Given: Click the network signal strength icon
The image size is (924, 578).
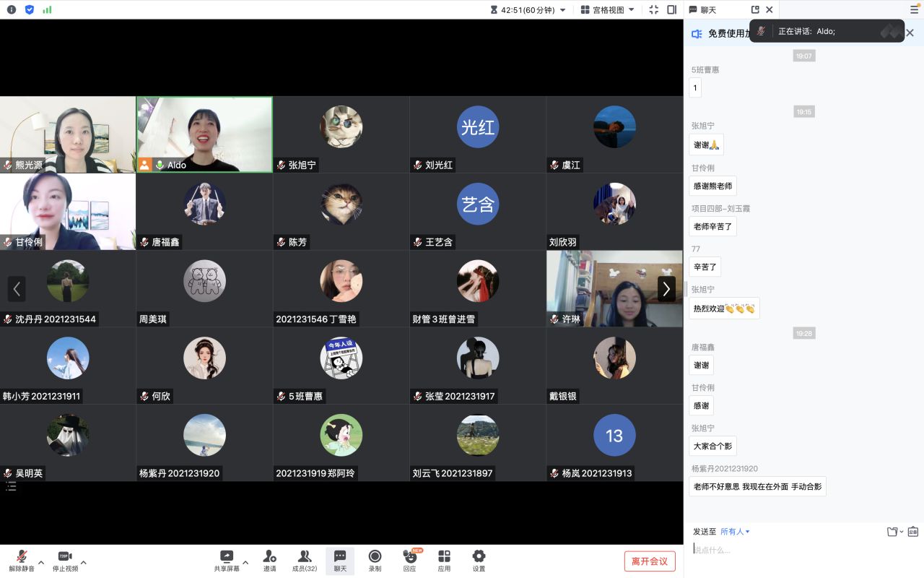Looking at the screenshot, I should pyautogui.click(x=48, y=9).
